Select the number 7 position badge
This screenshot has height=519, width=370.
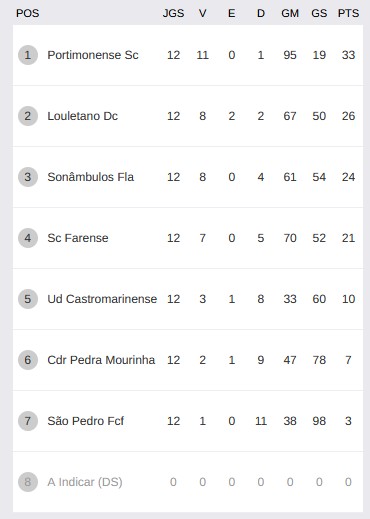coord(28,421)
